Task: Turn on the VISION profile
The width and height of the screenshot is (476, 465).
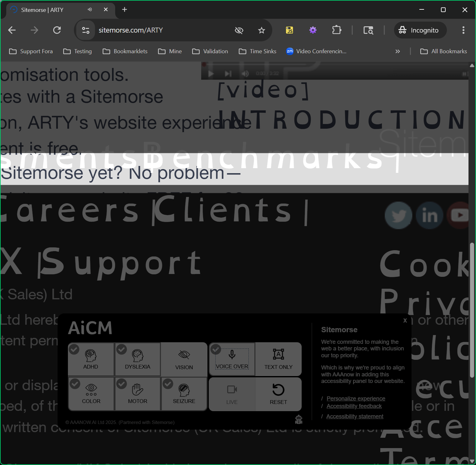Action: (x=184, y=359)
